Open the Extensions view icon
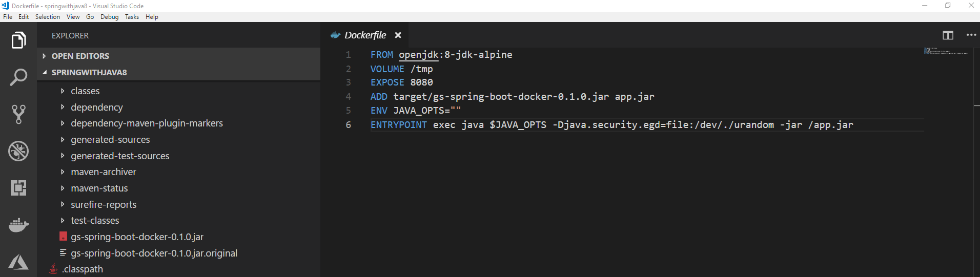The image size is (980, 277). pyautogui.click(x=18, y=188)
